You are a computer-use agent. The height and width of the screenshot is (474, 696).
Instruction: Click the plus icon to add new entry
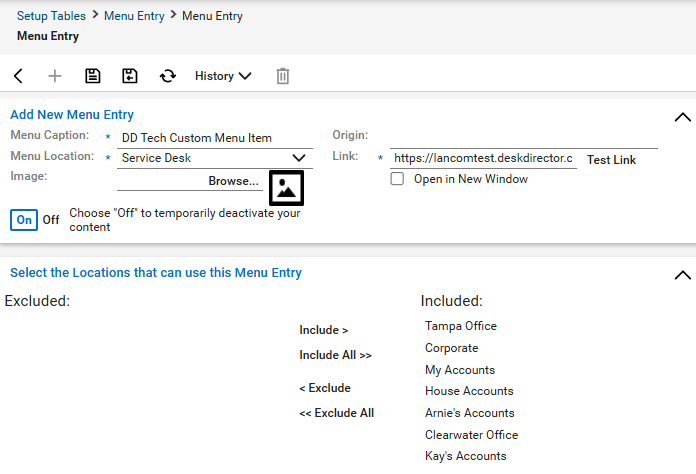[x=55, y=76]
